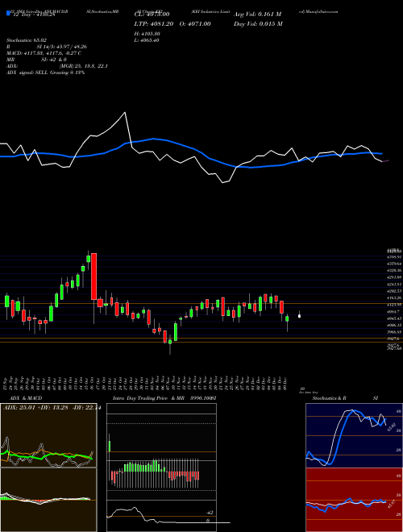Image resolution: width=403 pixels, height=532 pixels.
Task: Click the Stochastics & RSI panel title
Action: [345, 398]
